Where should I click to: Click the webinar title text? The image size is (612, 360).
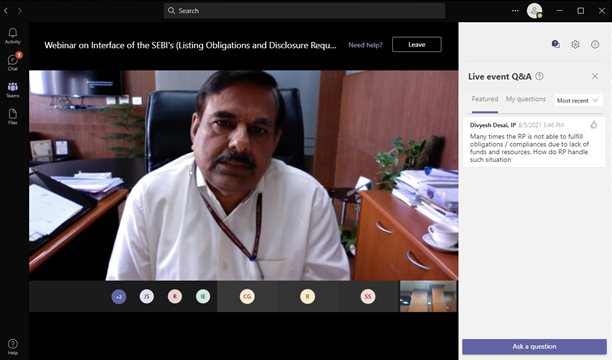pyautogui.click(x=190, y=45)
